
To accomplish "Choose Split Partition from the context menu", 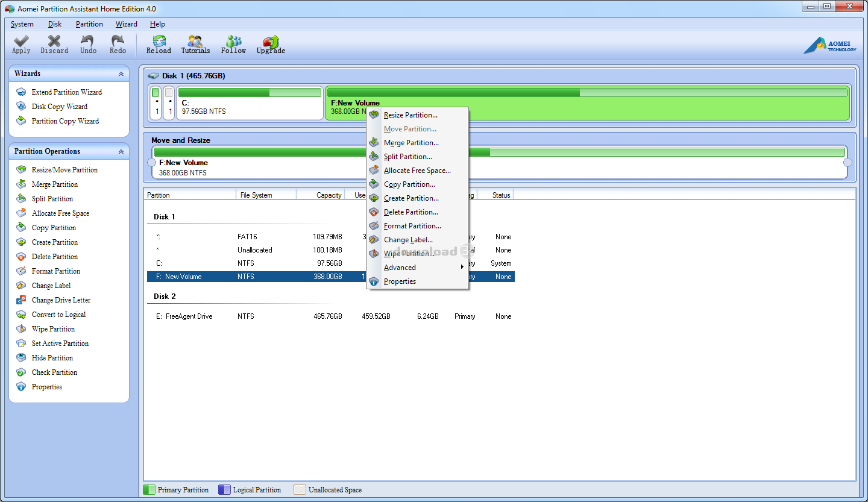I will coord(409,156).
